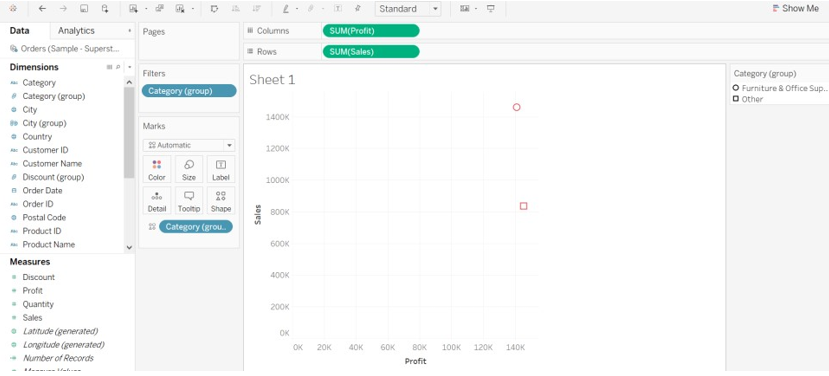Select the Customer Name dimension field
The width and height of the screenshot is (829, 376).
click(52, 163)
